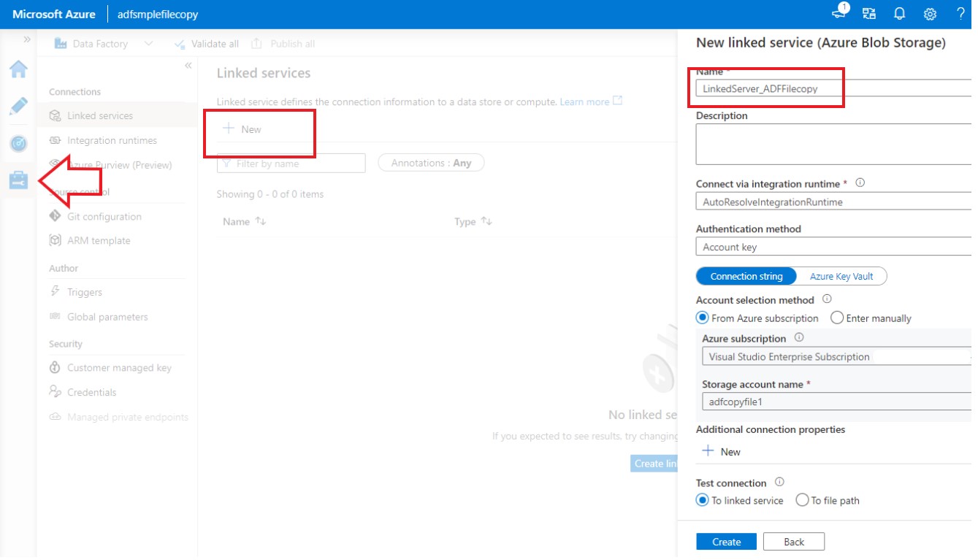Click the Name field LinkedServer_ADFFilecopy
978x560 pixels.
[833, 88]
